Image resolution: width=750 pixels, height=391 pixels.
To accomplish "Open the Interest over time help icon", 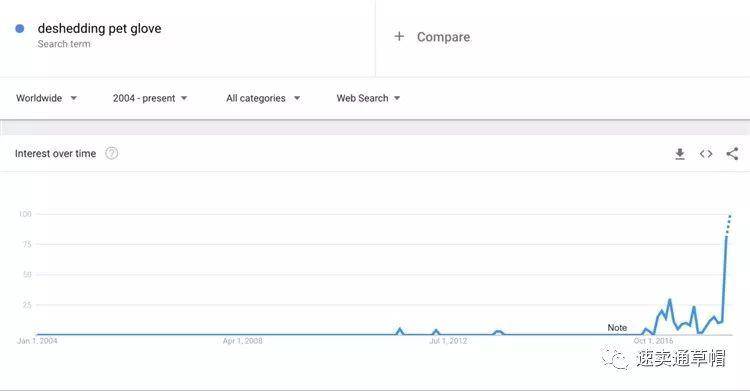I will [x=111, y=154].
